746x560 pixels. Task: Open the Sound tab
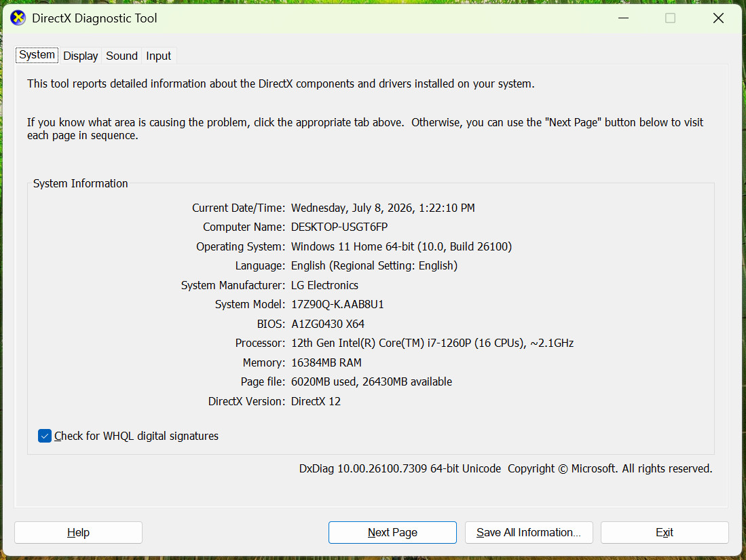pyautogui.click(x=122, y=56)
